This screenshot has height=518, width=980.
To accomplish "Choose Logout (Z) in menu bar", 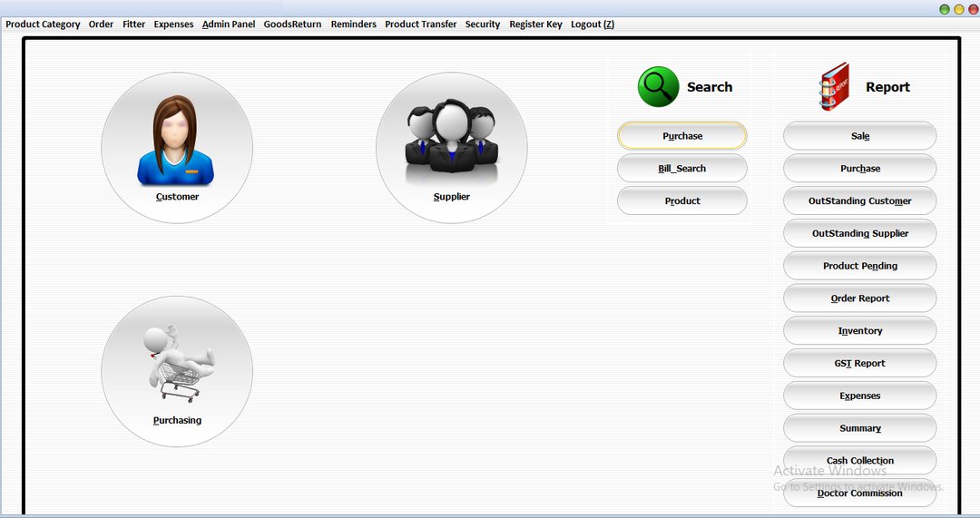I will pyautogui.click(x=592, y=24).
